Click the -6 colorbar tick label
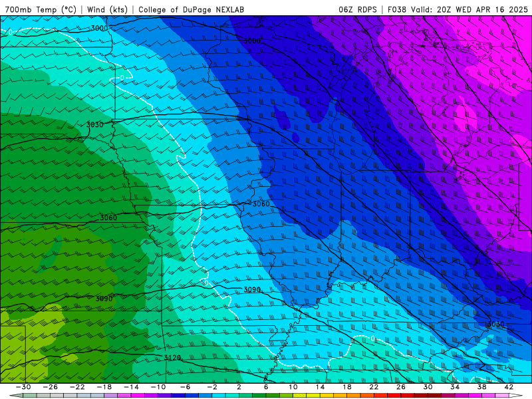 coord(186,387)
